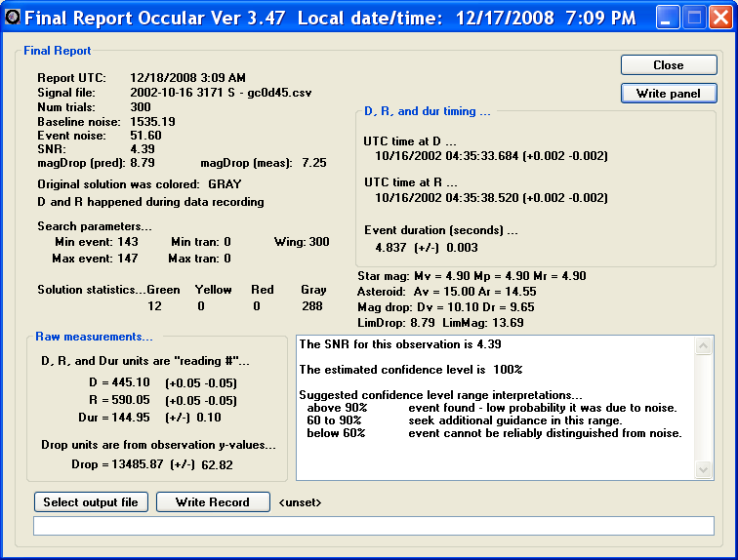The image size is (738, 560).
Task: Click the Occular app icon in title bar
Action: pos(13,18)
